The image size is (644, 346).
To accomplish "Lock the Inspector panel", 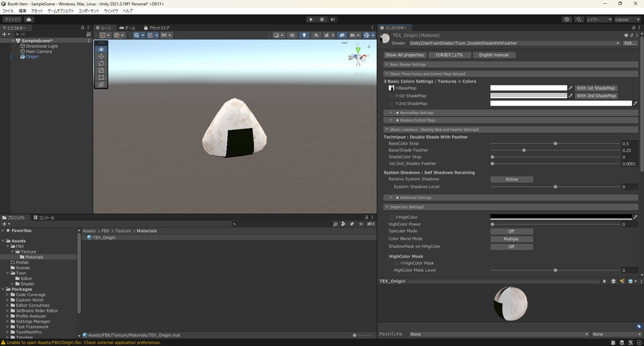I will [x=633, y=28].
